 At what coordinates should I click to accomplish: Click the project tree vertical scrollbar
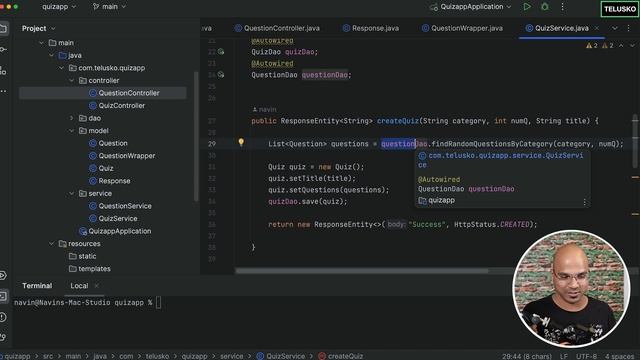click(x=196, y=137)
